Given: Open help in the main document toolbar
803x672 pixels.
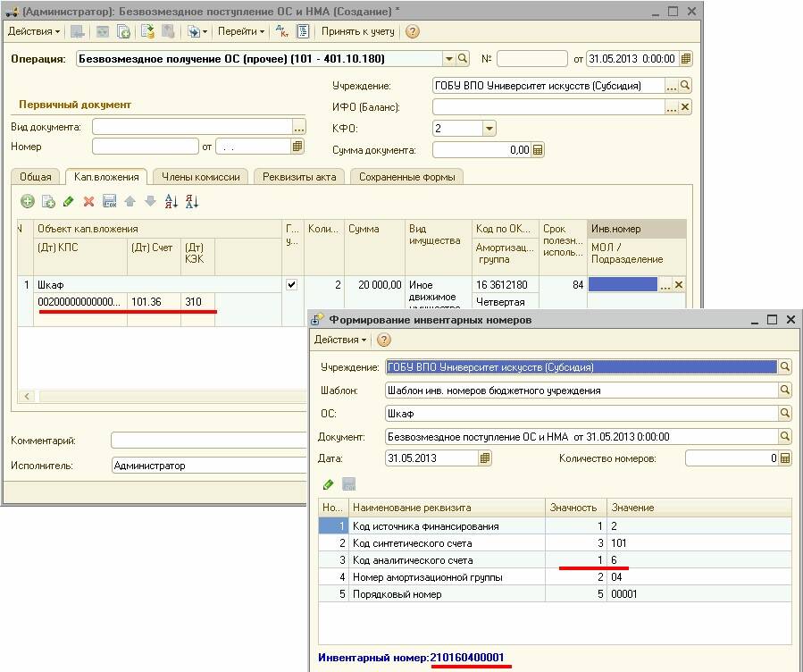Looking at the screenshot, I should (413, 31).
